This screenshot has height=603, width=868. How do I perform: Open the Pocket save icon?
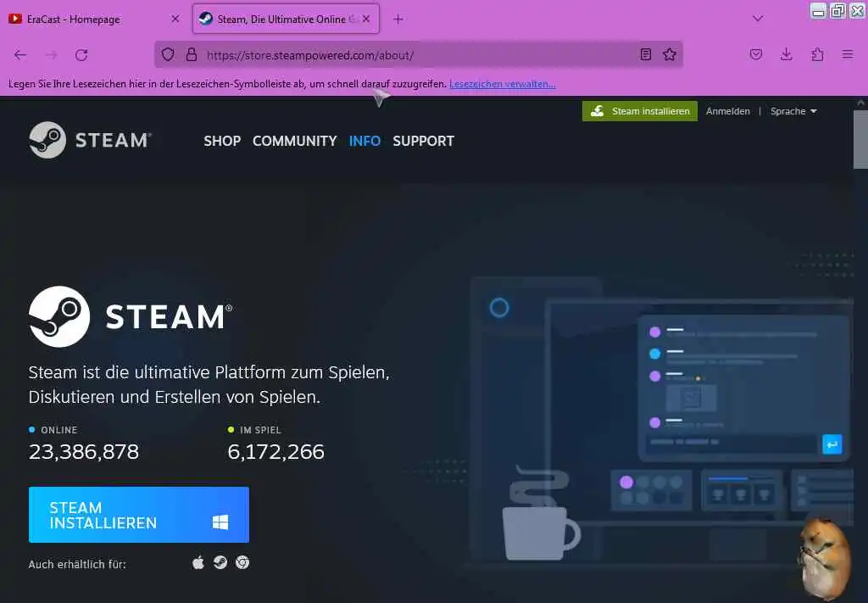tap(755, 54)
